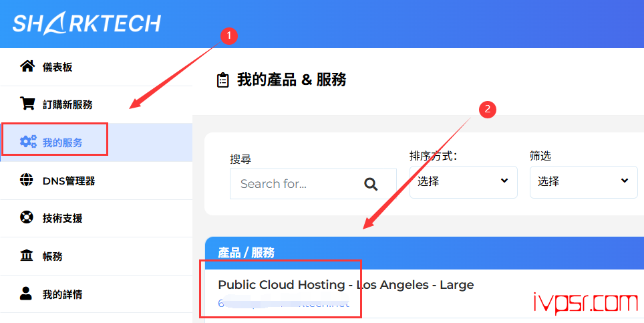Open 技術支援 menu item
This screenshot has height=323, width=644.
pos(96,218)
